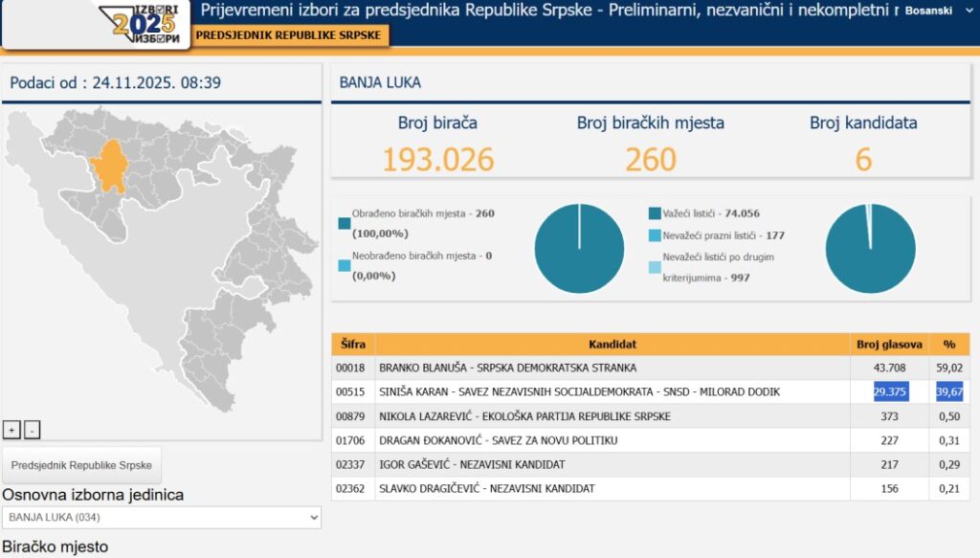
Task: Expand the Banja Luka (034) electoral unit dropdown
Action: (x=161, y=518)
